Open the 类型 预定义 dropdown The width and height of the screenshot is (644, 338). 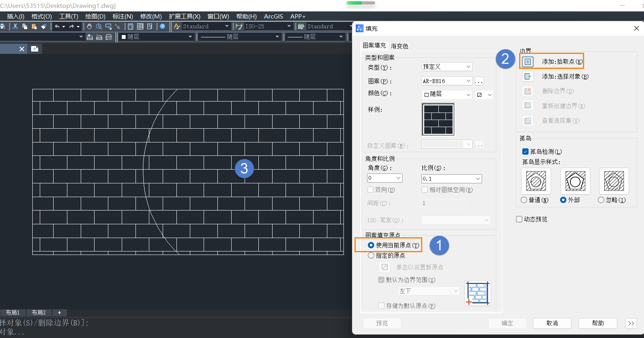pos(447,67)
